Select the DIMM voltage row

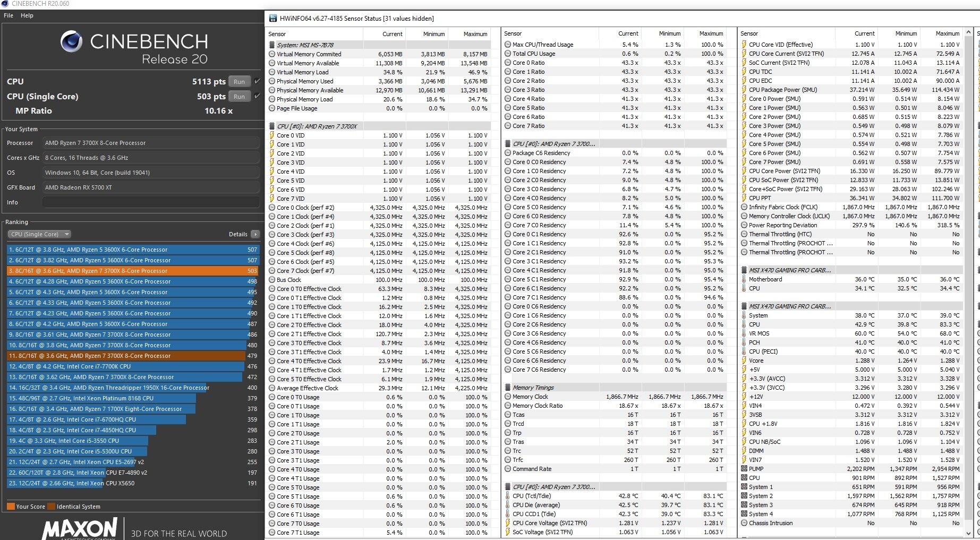coord(850,451)
